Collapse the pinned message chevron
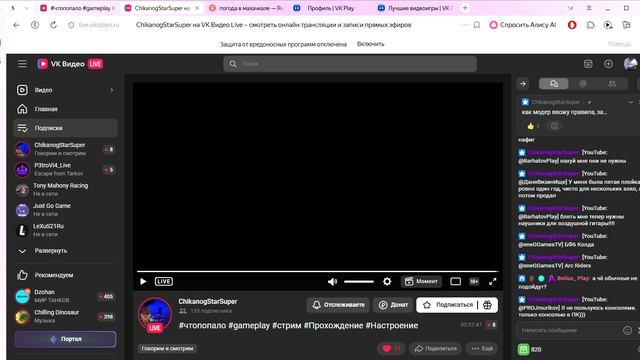Viewport: 640px width, 360px height. (x=630, y=102)
